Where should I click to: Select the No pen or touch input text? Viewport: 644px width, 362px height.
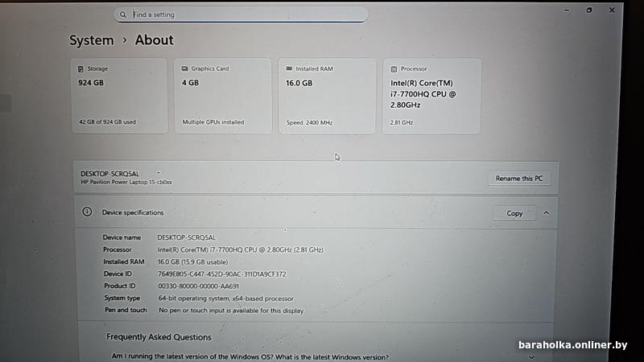(231, 311)
